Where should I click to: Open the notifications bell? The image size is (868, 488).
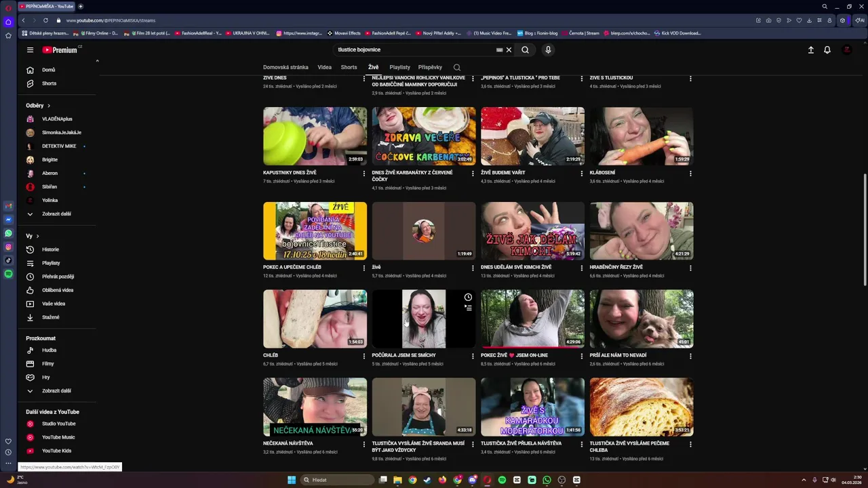click(x=827, y=49)
